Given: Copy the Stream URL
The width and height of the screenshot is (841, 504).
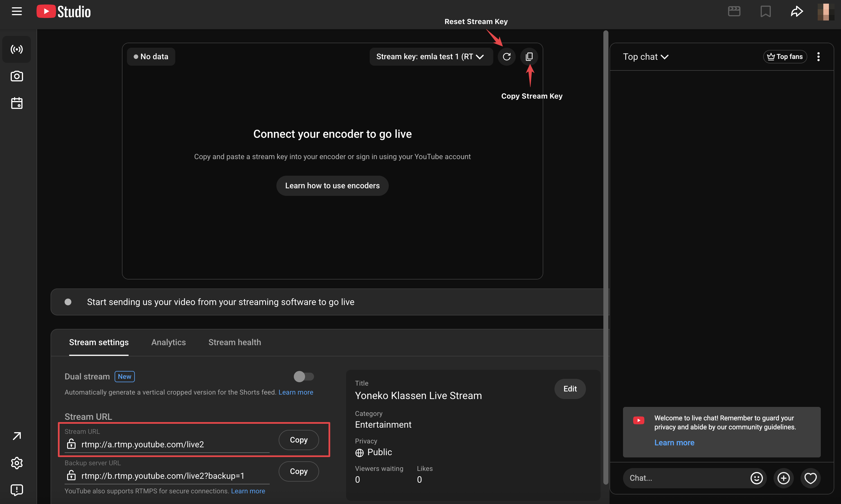Looking at the screenshot, I should 299,440.
